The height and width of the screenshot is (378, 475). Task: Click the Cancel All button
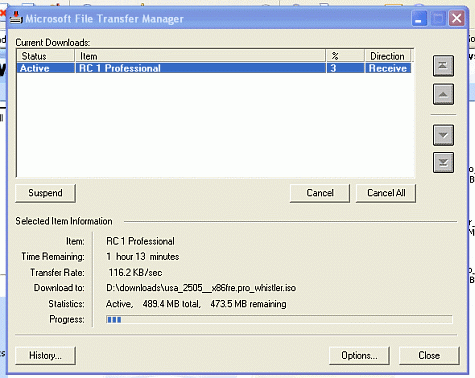pyautogui.click(x=386, y=193)
